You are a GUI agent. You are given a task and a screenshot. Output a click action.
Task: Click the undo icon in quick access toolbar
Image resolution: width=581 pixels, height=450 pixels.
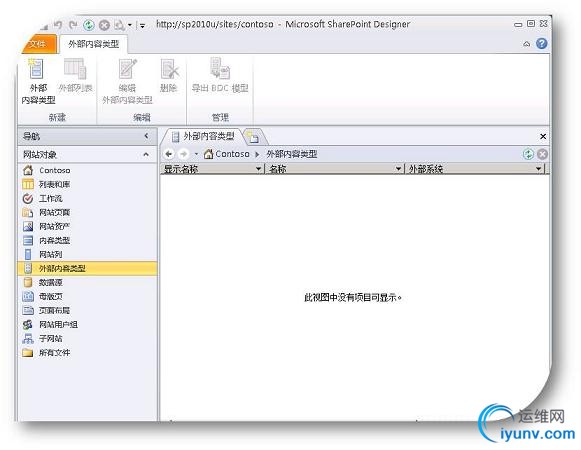pos(58,25)
